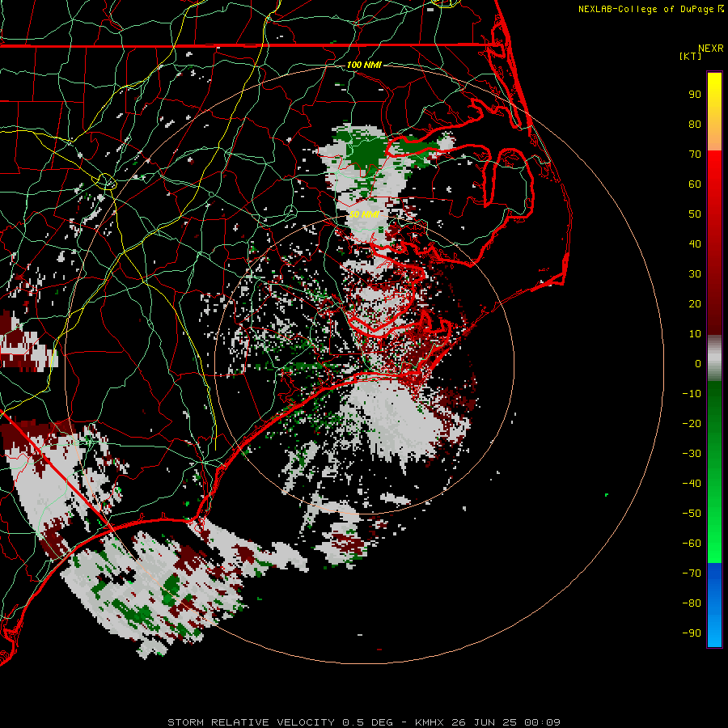Click the -40 value on velocity scale

click(x=692, y=484)
